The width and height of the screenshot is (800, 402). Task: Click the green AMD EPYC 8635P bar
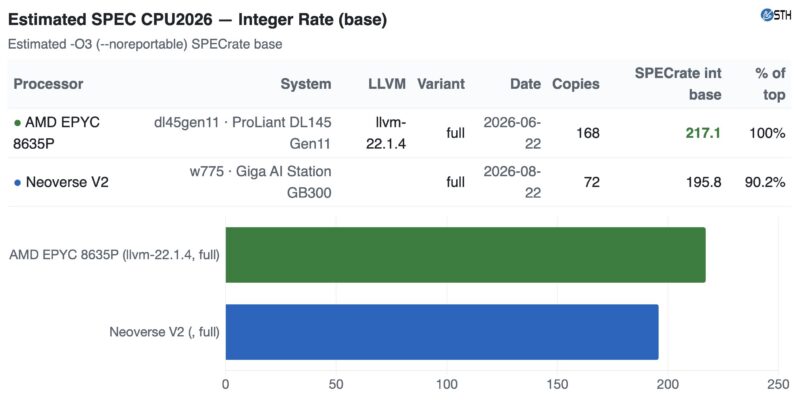[465, 255]
